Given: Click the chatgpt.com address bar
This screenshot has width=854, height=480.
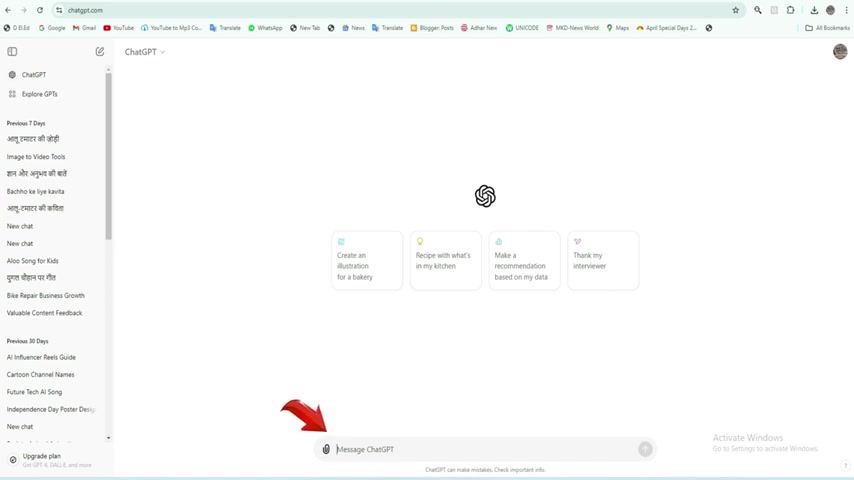Looking at the screenshot, I should coord(398,10).
